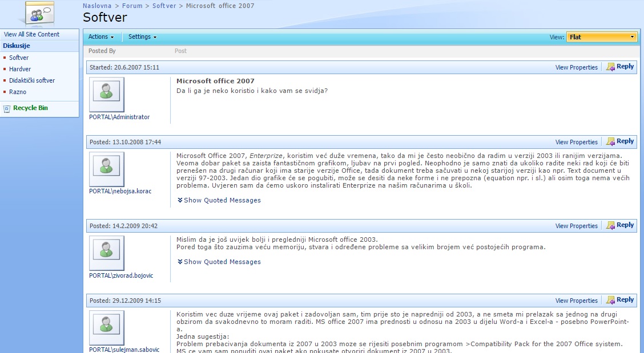644x353 pixels.
Task: Reply to nebojsa.korac's post
Action: 625,141
